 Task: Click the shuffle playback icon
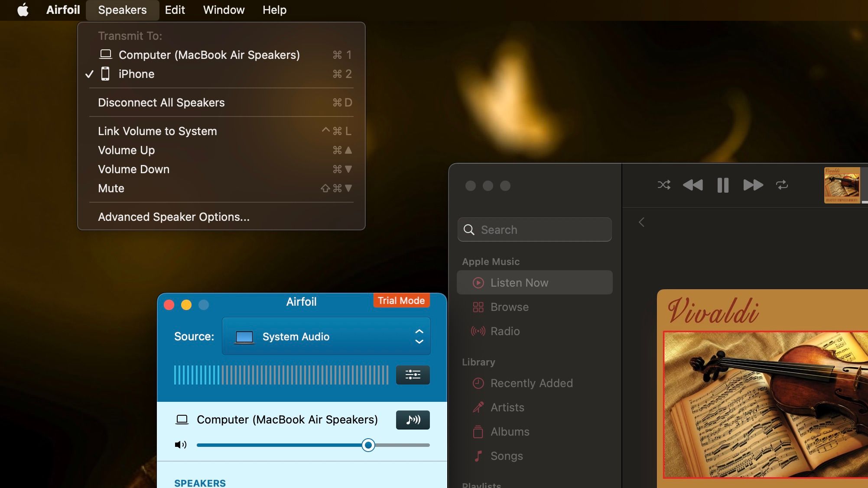[664, 185]
